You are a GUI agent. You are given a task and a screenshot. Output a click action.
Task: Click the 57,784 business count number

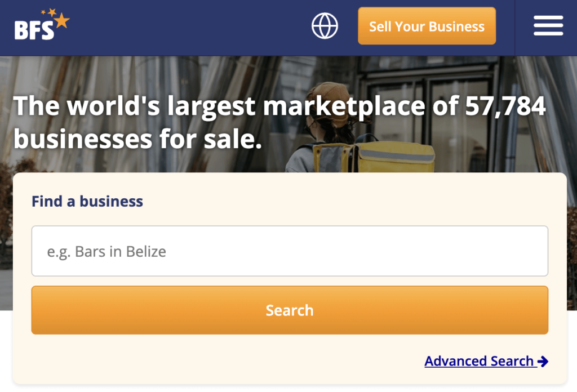pos(505,106)
